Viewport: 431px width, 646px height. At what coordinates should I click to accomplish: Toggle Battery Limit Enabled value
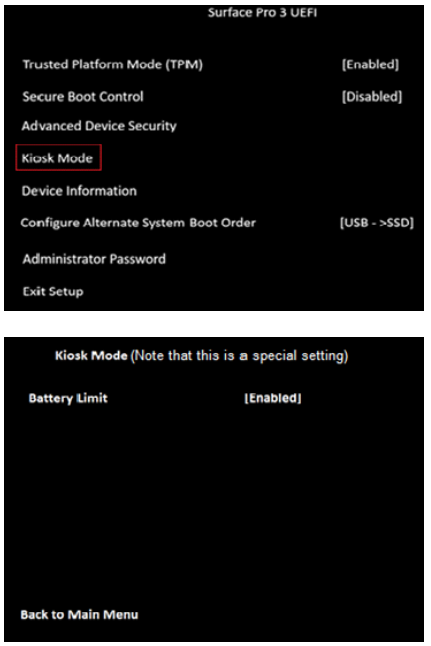point(273,398)
